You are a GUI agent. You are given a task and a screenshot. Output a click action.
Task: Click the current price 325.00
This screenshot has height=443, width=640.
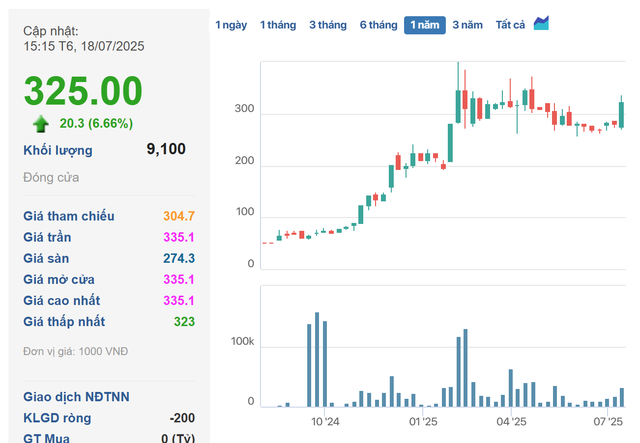pos(83,91)
